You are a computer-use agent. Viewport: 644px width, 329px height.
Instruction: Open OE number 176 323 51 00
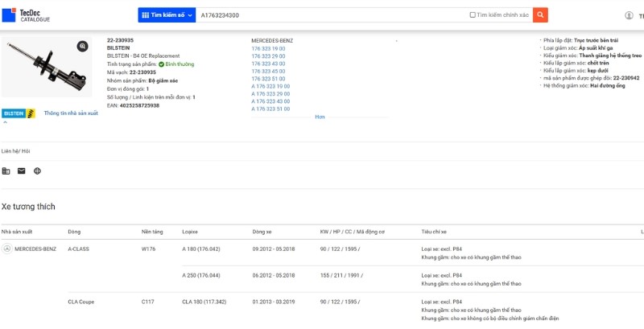pyautogui.click(x=268, y=79)
